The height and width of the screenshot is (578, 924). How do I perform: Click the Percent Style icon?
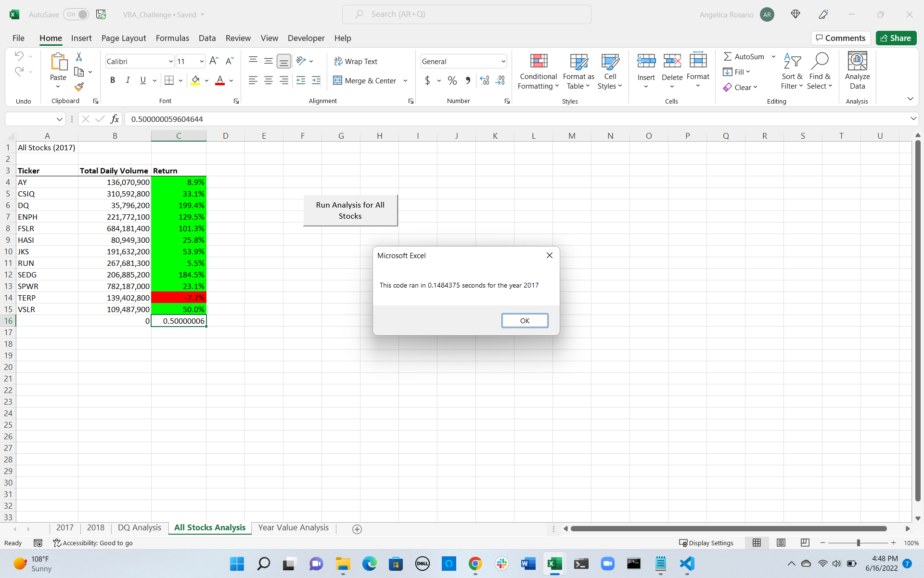tap(452, 81)
